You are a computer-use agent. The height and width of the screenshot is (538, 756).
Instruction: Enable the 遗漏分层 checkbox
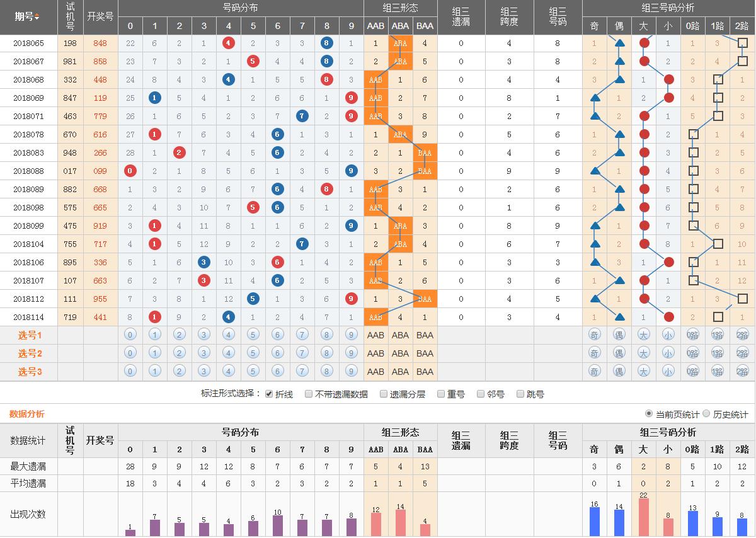coord(384,394)
